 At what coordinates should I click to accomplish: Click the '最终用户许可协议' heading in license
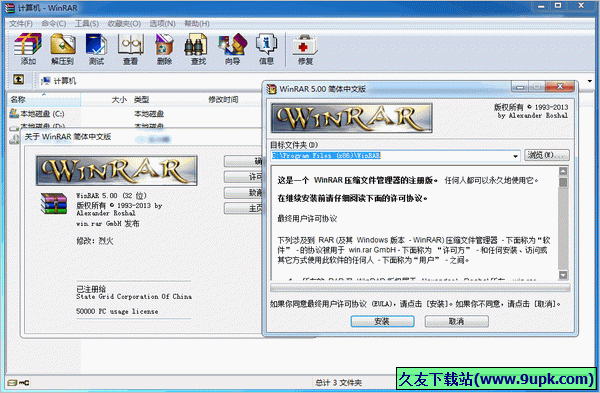point(307,219)
